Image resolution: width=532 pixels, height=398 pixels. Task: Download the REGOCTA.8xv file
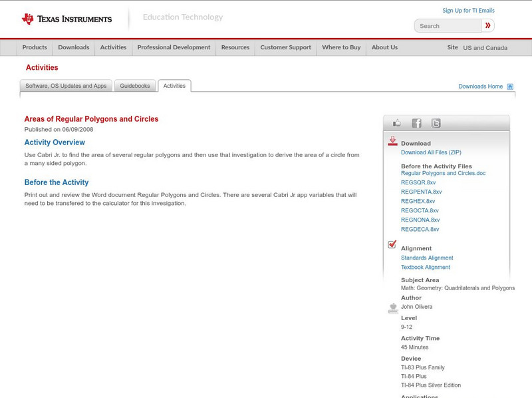420,210
